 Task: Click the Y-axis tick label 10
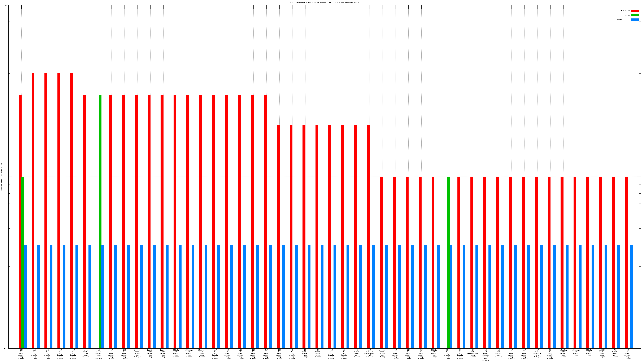(6, 5)
